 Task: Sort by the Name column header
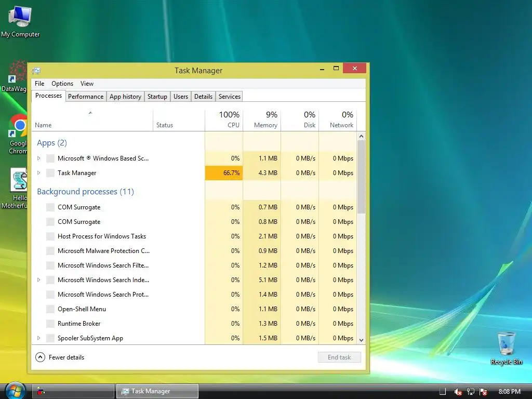[92, 121]
